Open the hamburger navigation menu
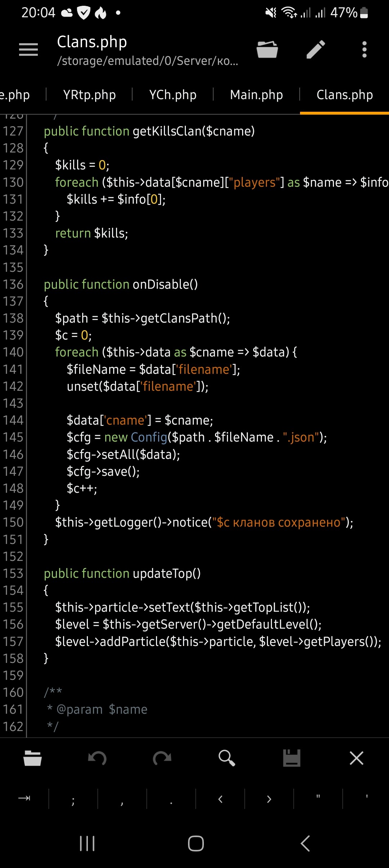The height and width of the screenshot is (868, 389). point(28,49)
